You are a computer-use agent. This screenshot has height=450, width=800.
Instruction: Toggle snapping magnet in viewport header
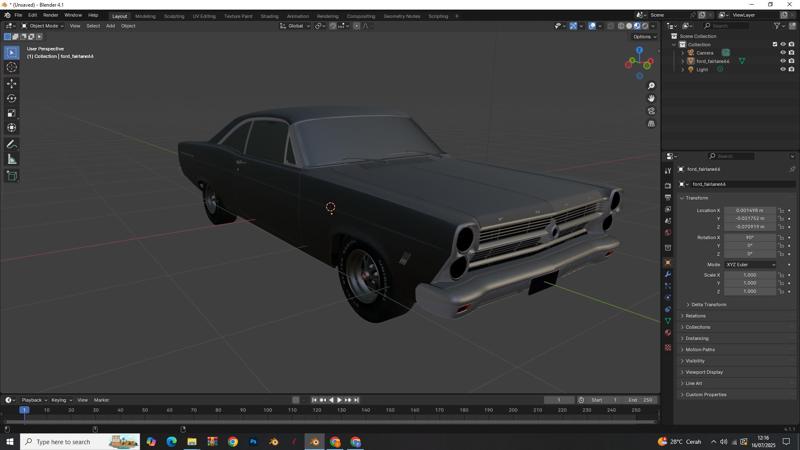coord(333,26)
